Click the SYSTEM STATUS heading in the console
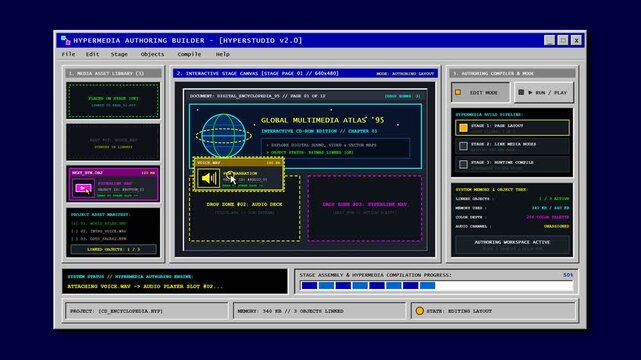The height and width of the screenshot is (360, 641). coord(130,277)
